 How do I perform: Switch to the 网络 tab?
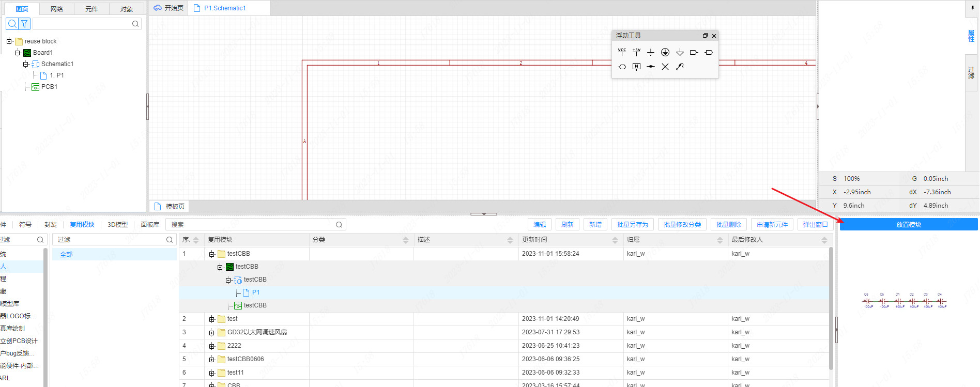57,9
